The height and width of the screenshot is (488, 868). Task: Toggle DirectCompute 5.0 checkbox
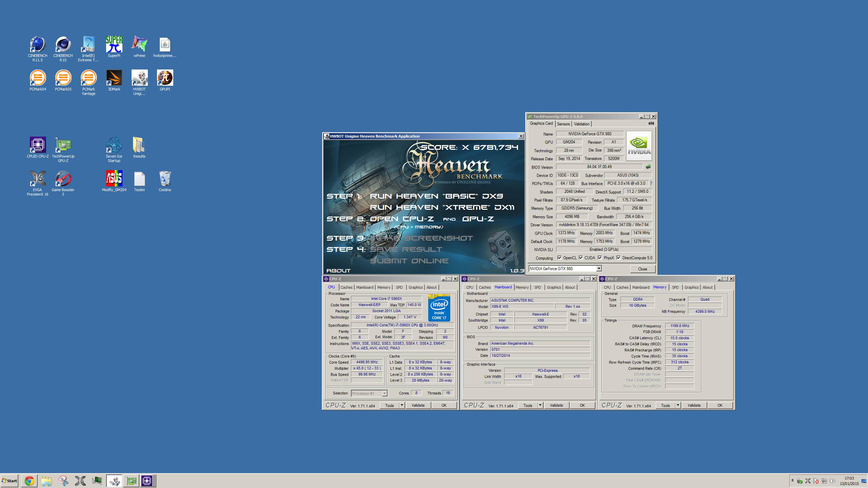tap(618, 258)
